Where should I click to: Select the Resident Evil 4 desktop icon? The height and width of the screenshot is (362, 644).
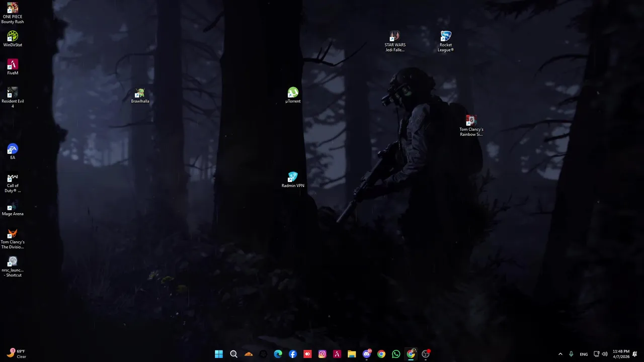[13, 98]
